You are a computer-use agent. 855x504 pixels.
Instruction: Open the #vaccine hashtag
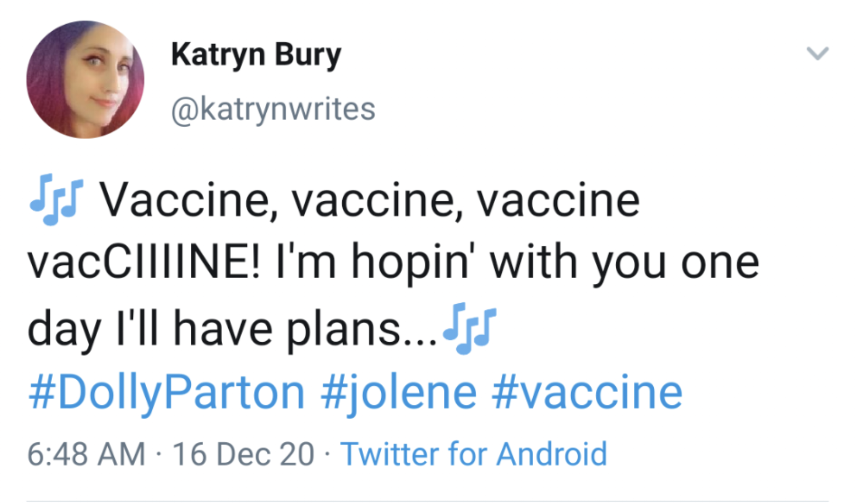[x=587, y=392]
